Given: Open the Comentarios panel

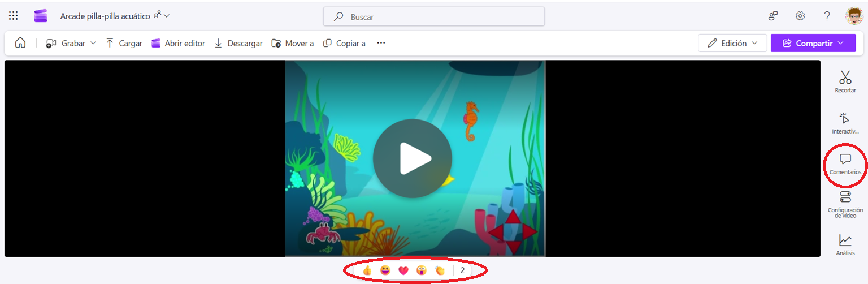Looking at the screenshot, I should pyautogui.click(x=845, y=164).
